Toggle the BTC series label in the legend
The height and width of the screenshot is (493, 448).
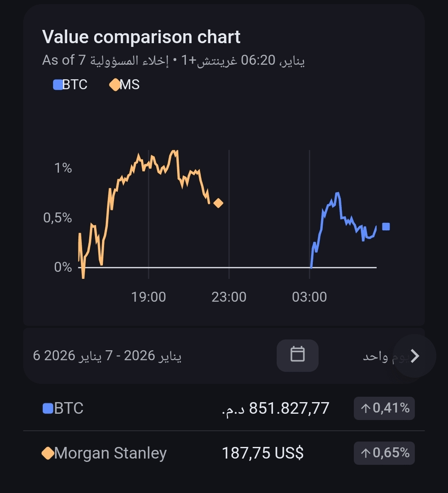click(x=75, y=85)
